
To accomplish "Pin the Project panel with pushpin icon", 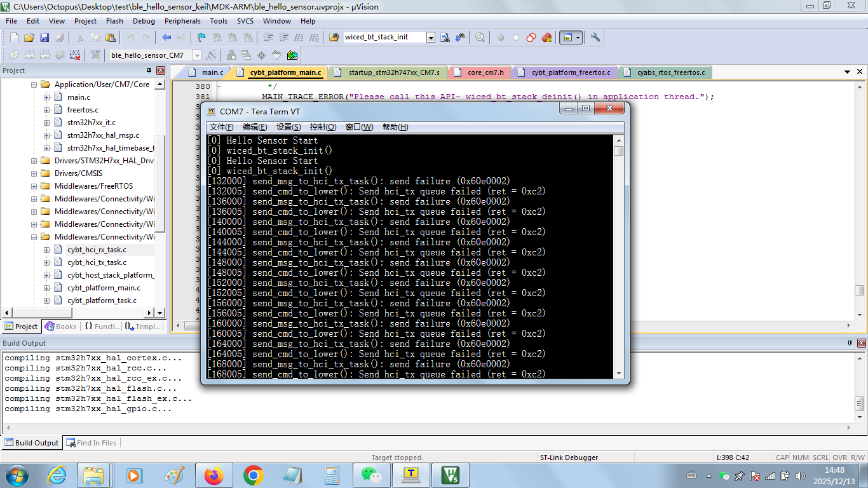I will point(149,71).
